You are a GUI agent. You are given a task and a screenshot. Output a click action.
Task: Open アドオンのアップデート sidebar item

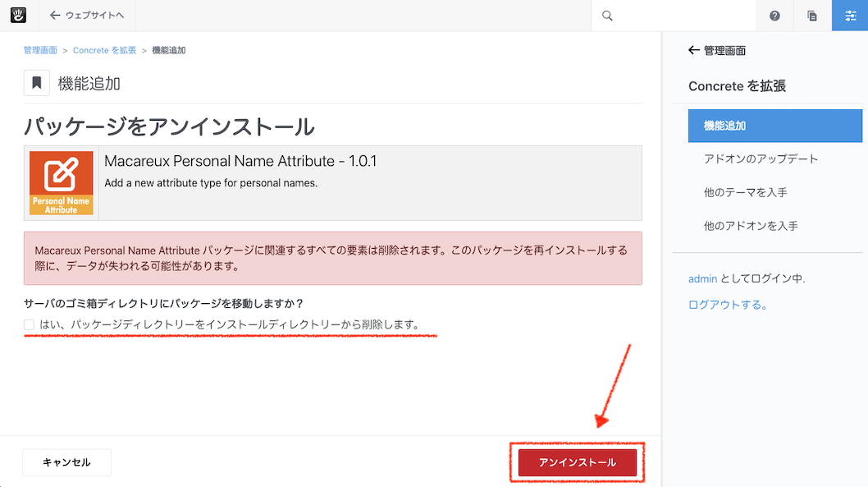[x=761, y=159]
